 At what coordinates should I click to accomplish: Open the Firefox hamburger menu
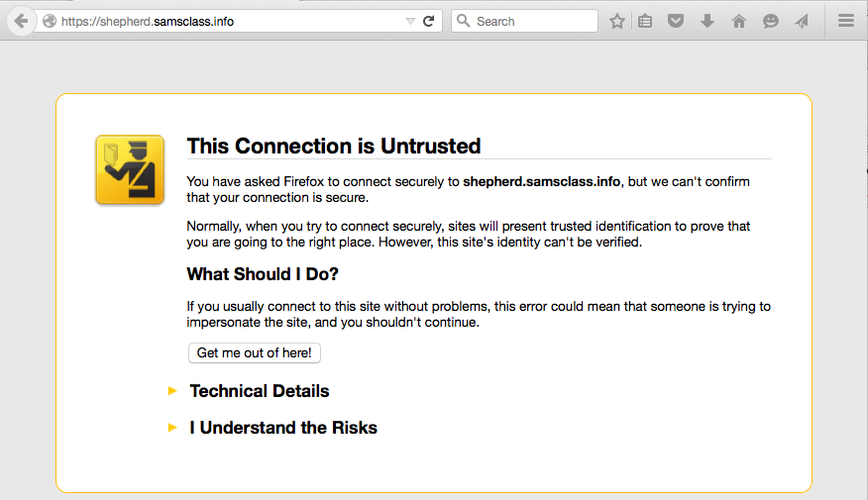coord(845,21)
